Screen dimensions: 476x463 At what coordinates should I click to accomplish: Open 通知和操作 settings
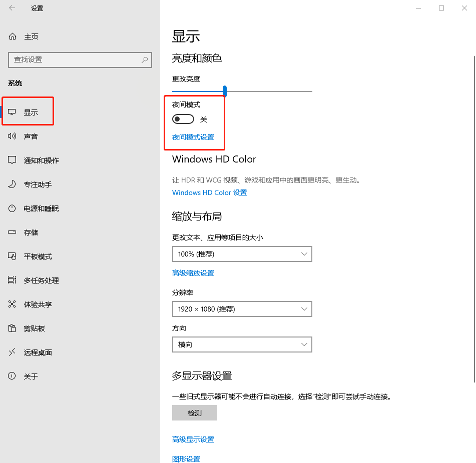click(x=41, y=160)
